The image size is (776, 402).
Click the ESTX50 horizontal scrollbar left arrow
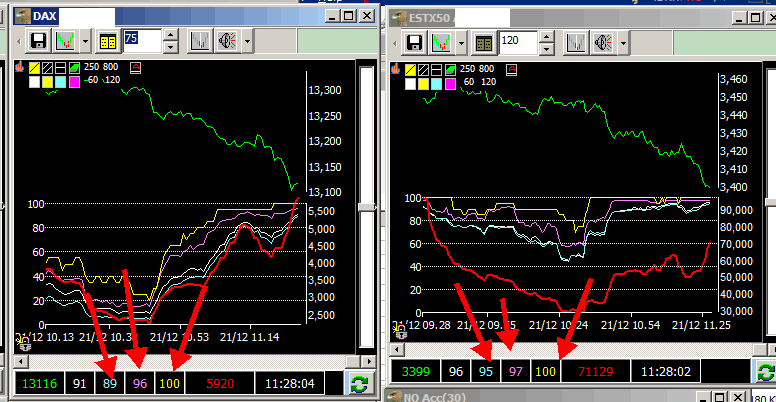point(397,350)
